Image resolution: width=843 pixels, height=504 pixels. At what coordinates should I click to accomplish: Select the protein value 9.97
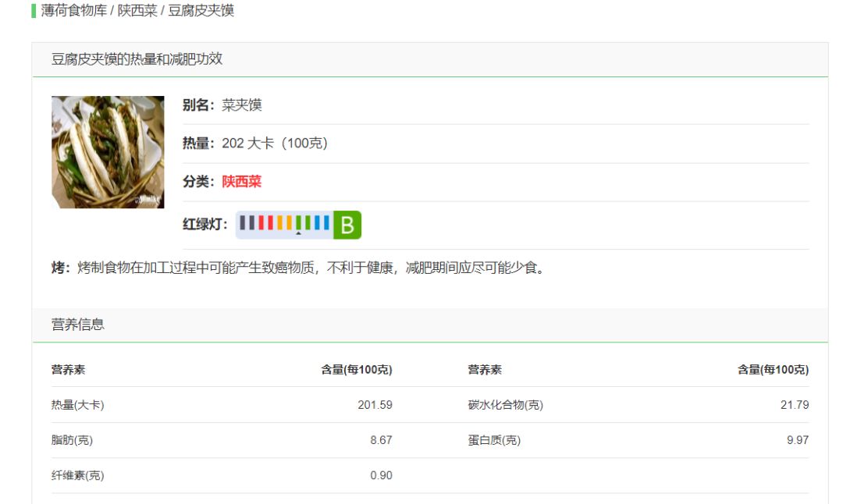click(798, 440)
